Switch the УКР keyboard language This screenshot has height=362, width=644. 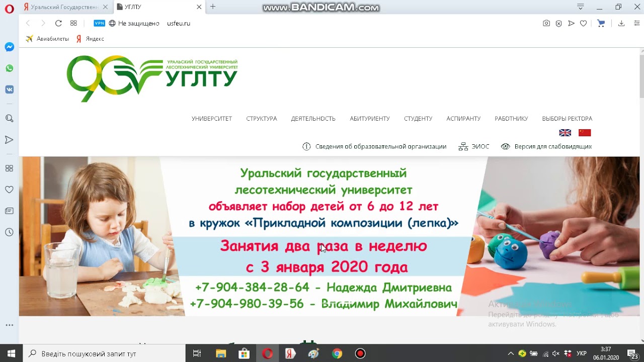pyautogui.click(x=581, y=353)
